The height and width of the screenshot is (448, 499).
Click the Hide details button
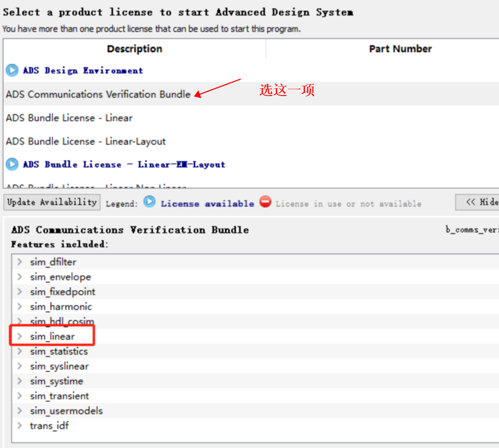click(x=478, y=202)
